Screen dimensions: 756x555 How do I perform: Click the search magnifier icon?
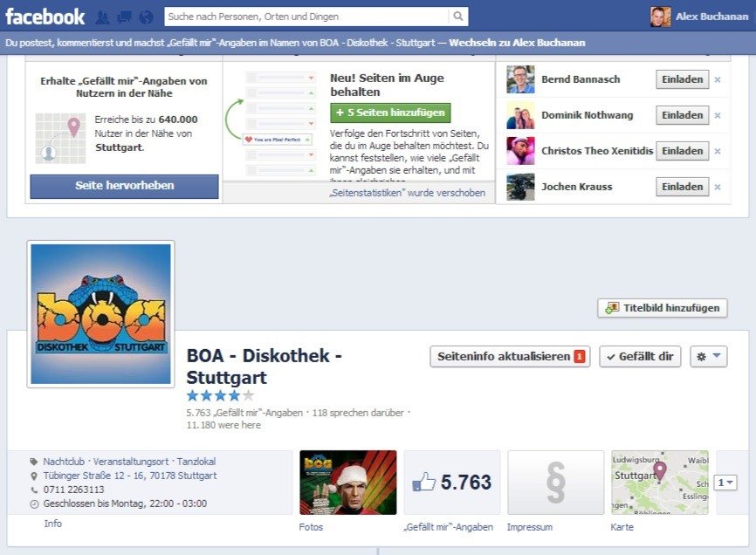tap(458, 16)
